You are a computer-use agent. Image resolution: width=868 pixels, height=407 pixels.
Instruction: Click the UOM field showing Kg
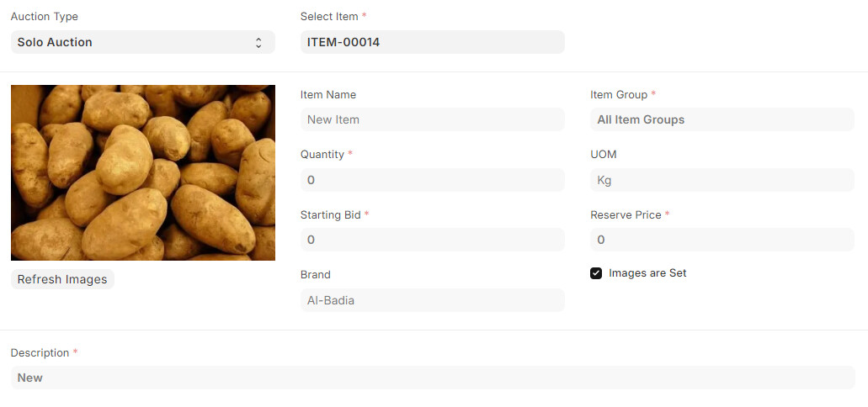[x=722, y=180]
